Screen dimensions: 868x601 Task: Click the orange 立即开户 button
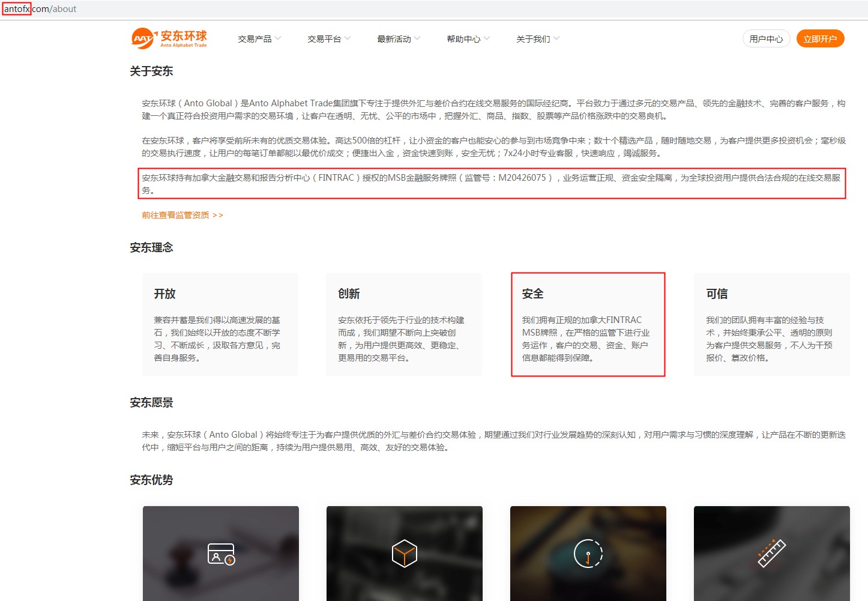pos(820,38)
